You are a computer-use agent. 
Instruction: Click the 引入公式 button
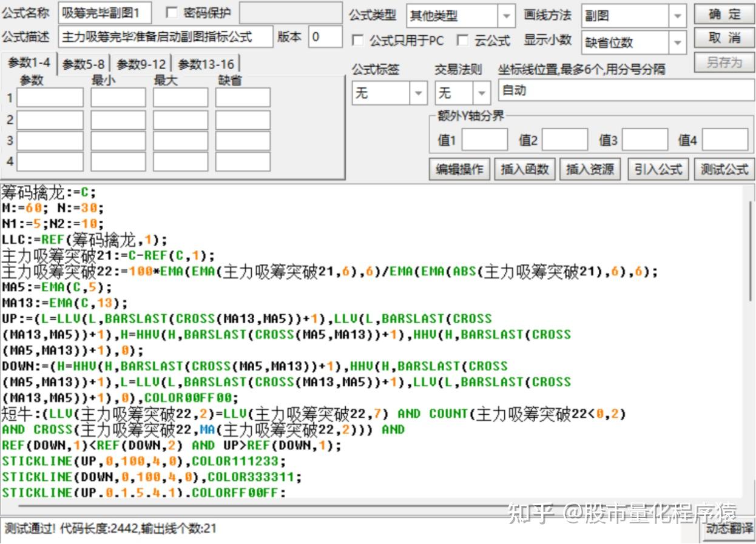[x=659, y=169]
